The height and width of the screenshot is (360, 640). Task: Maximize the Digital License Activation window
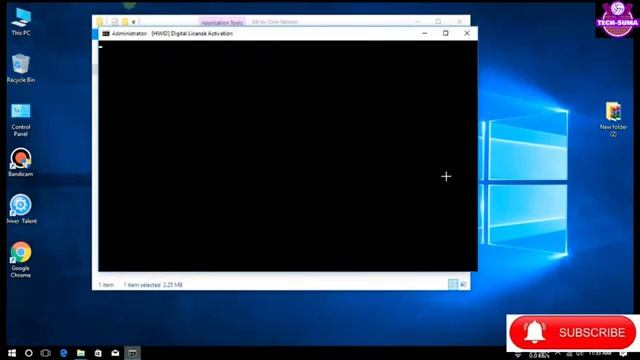pyautogui.click(x=446, y=33)
